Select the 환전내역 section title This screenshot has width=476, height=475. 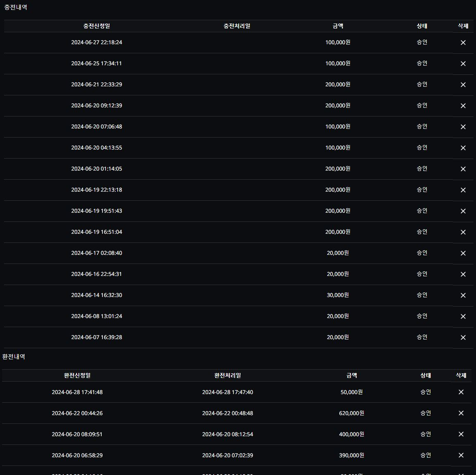point(14,356)
